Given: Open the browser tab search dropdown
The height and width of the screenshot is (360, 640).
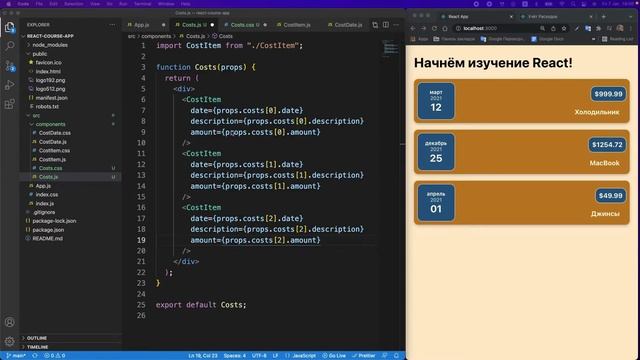Looking at the screenshot, I should pos(631,17).
